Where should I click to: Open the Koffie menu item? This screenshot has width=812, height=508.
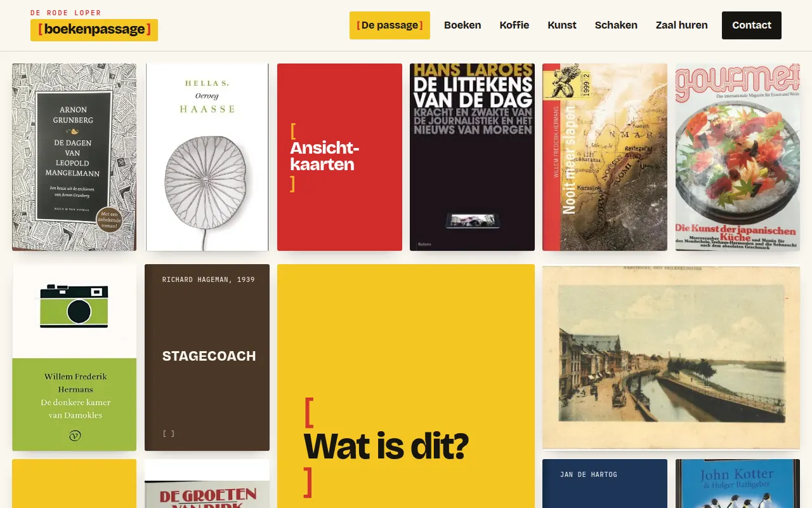pyautogui.click(x=514, y=25)
